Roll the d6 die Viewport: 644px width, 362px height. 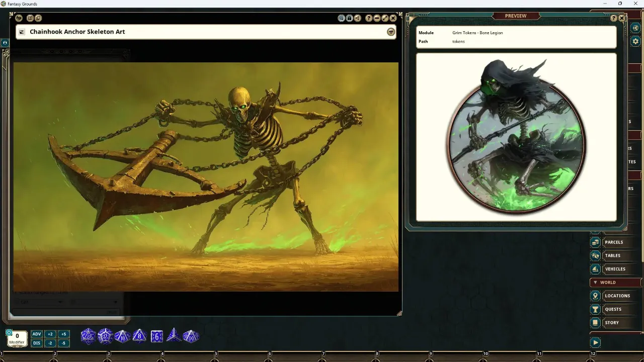click(x=156, y=336)
